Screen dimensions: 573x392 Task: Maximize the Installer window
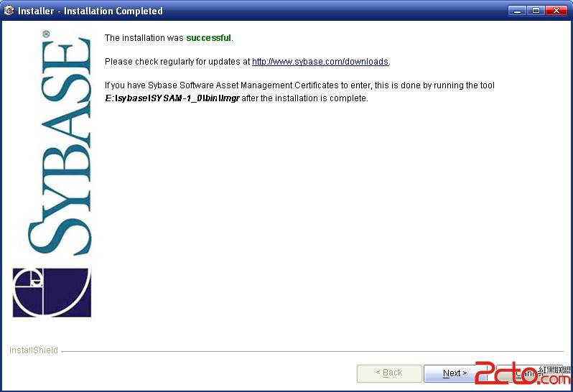[x=536, y=11]
